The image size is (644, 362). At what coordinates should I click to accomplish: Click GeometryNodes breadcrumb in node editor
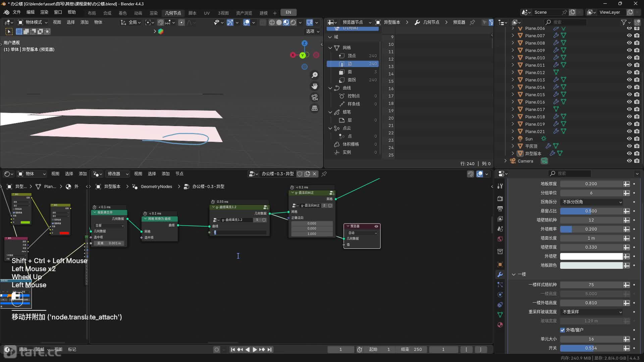pos(156,186)
